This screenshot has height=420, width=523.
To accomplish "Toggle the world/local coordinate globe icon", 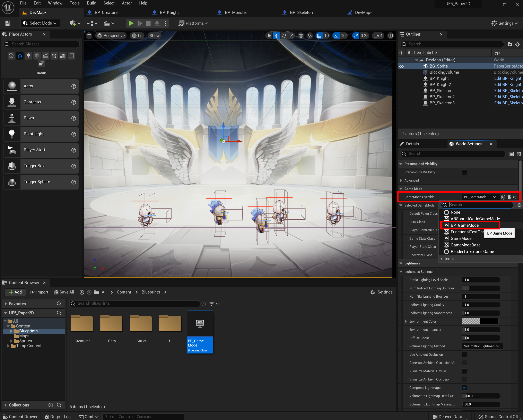I will click(x=301, y=36).
